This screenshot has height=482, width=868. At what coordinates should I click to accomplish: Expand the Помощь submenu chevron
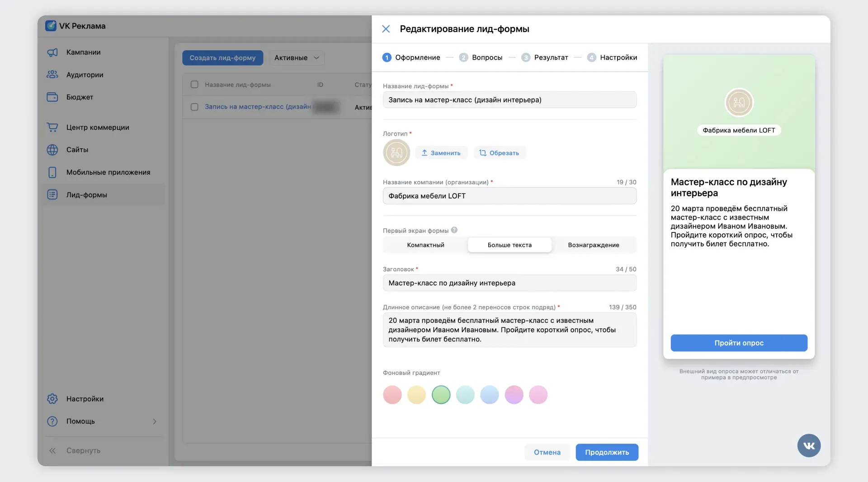click(x=155, y=421)
